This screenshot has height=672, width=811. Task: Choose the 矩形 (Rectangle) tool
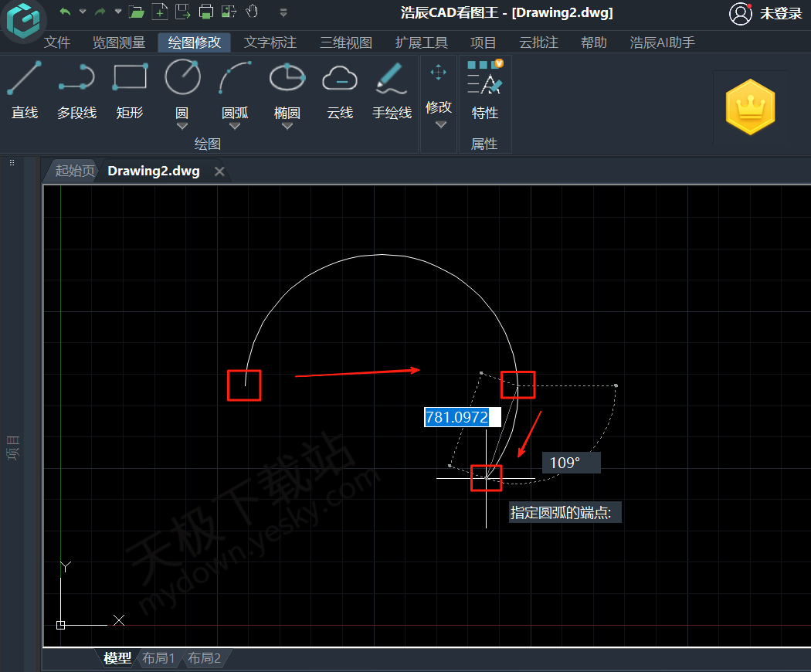[130, 89]
